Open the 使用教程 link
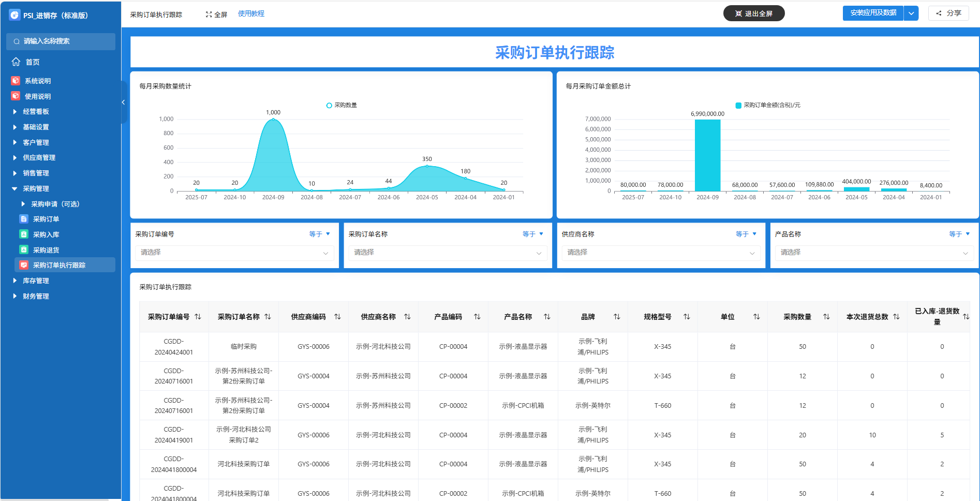Viewport: 980px width, 501px height. 251,14
